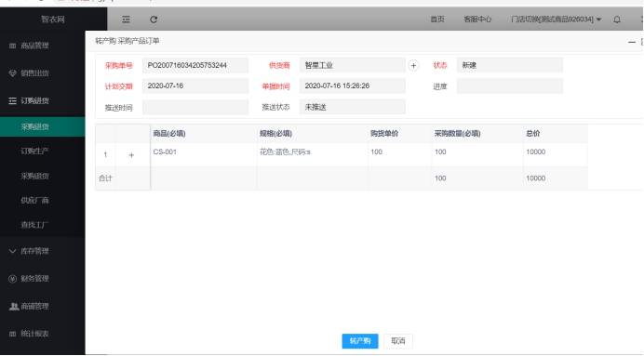
Task: Click the people icon beside 商铺管理
Action: (x=14, y=306)
